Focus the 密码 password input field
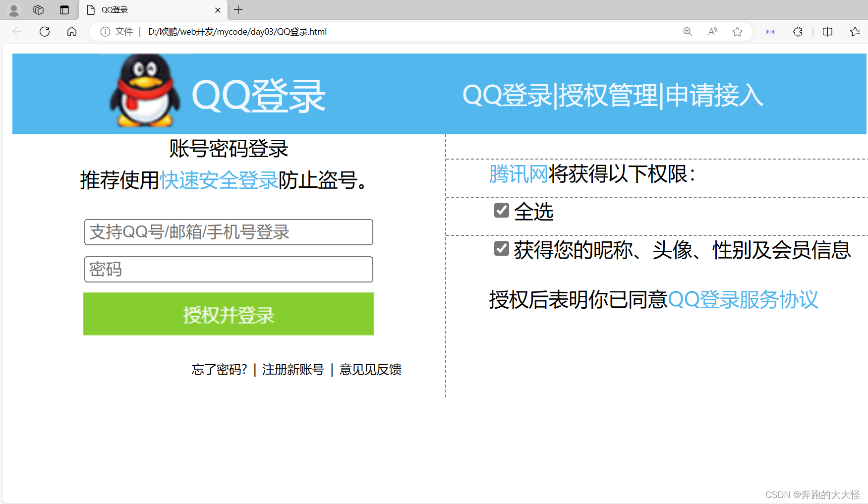Viewport: 868px width, 504px height. [x=229, y=269]
